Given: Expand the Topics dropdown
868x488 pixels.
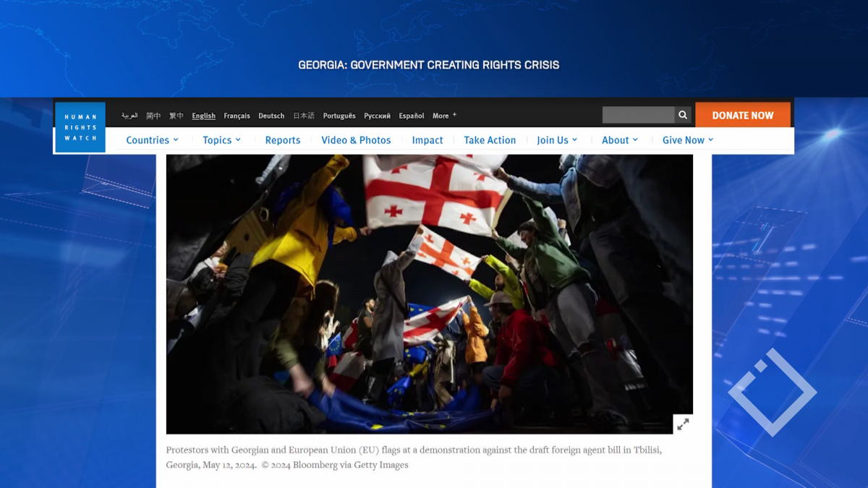Looking at the screenshot, I should (221, 140).
